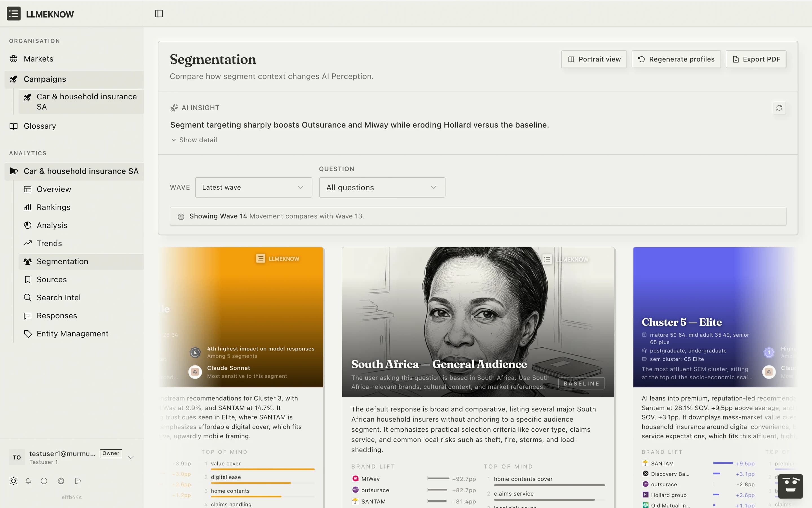Click SANTAM +9.5pp in Cluster 5

coord(698,463)
